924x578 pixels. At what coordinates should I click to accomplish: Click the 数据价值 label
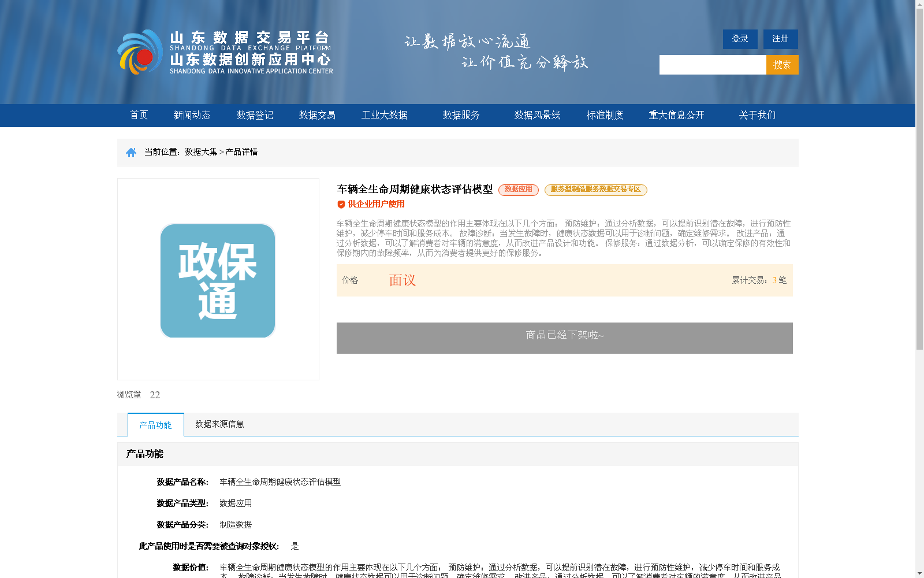click(x=191, y=568)
